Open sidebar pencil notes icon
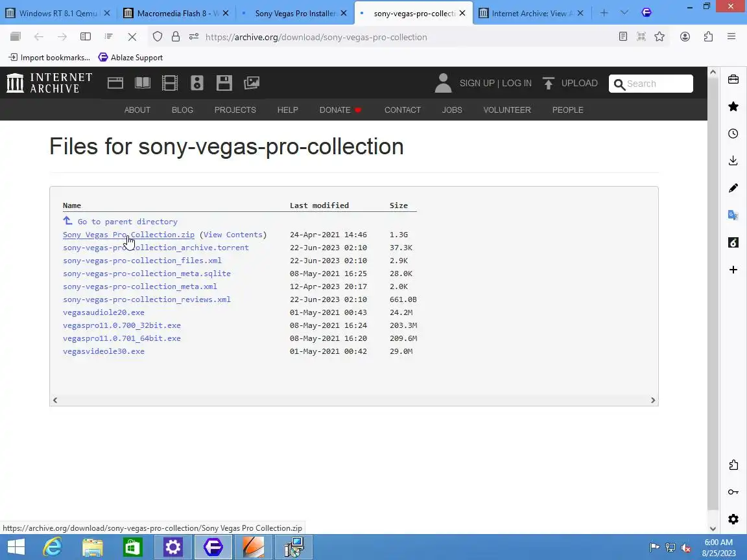This screenshot has height=560, width=747. pyautogui.click(x=733, y=187)
